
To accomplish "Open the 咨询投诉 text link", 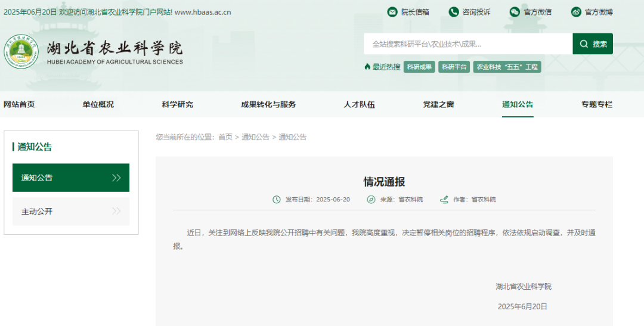I will [476, 12].
